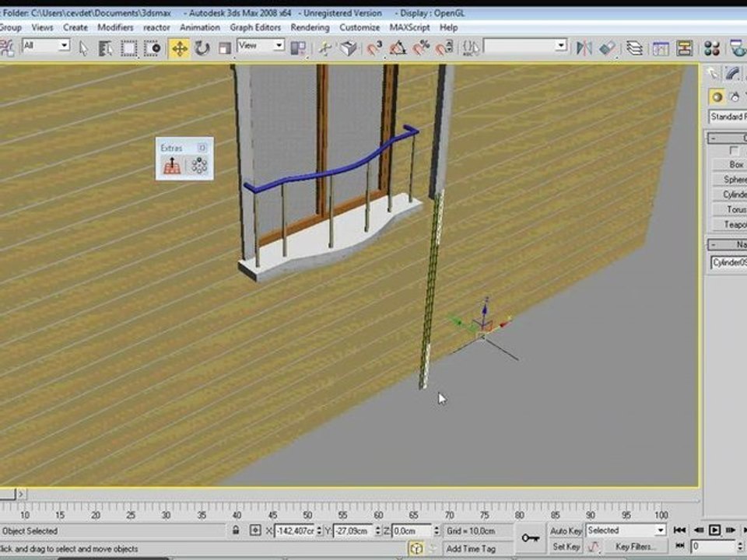Open the Animation menu

point(200,28)
